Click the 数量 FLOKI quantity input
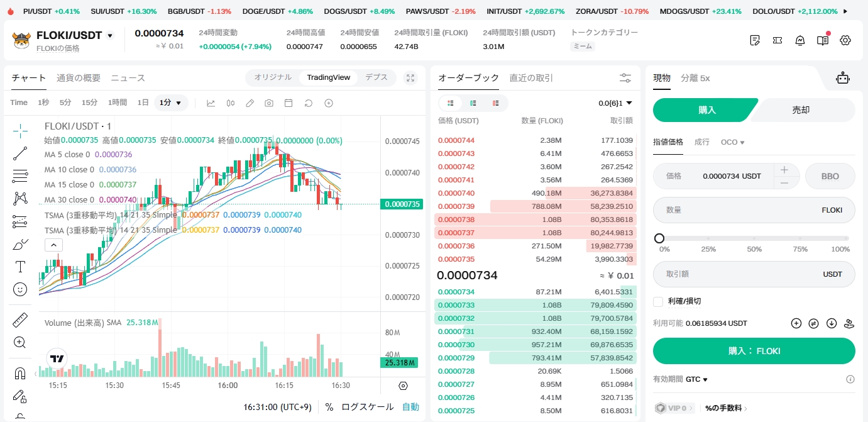The height and width of the screenshot is (422, 868). point(754,210)
